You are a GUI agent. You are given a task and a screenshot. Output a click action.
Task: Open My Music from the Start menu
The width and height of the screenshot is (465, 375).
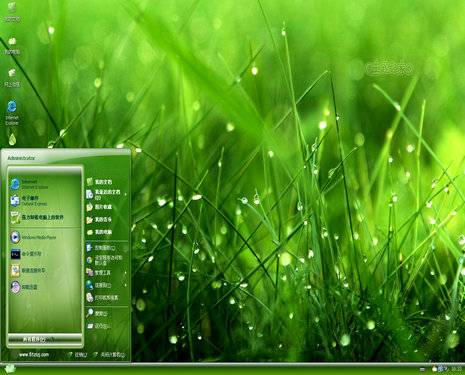(99, 219)
